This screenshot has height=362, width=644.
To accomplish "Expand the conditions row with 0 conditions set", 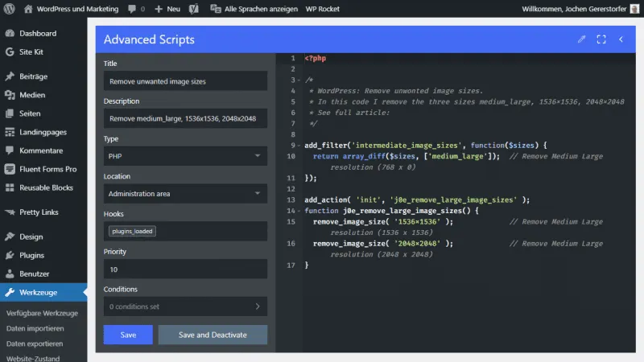I will tap(185, 306).
